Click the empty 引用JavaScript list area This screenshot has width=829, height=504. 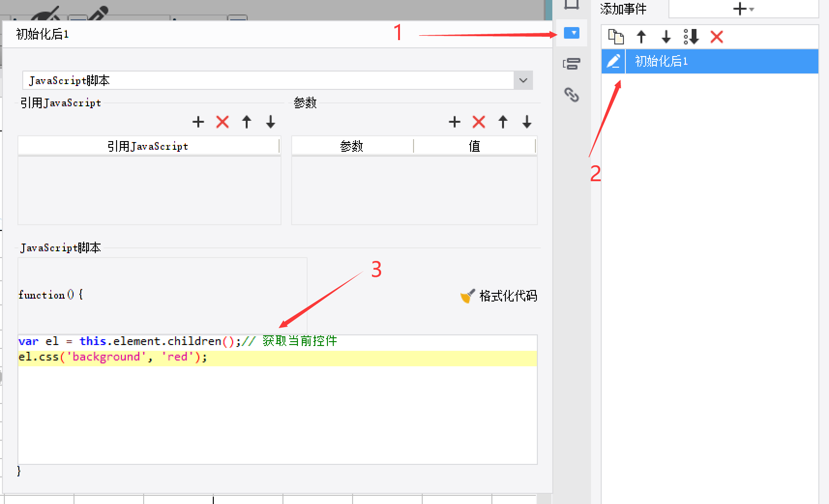click(x=149, y=190)
